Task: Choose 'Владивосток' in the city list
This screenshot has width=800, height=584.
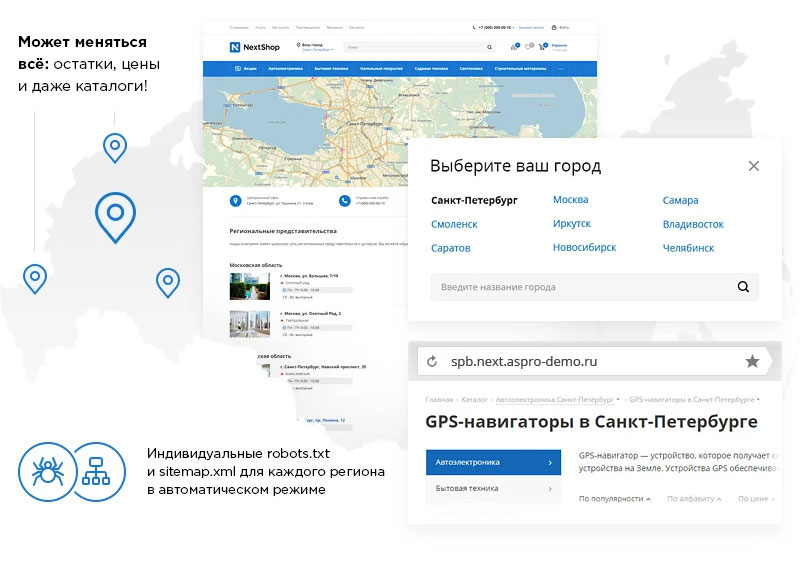Action: (x=692, y=224)
